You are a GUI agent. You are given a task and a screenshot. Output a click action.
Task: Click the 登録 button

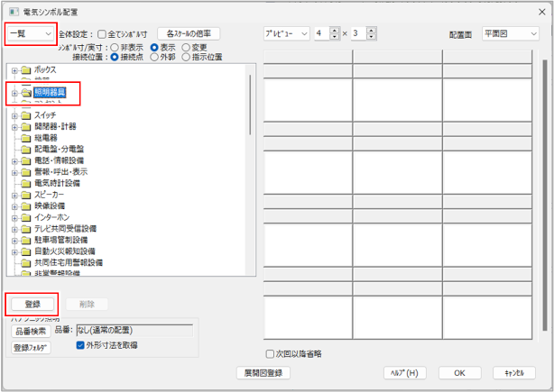click(32, 305)
